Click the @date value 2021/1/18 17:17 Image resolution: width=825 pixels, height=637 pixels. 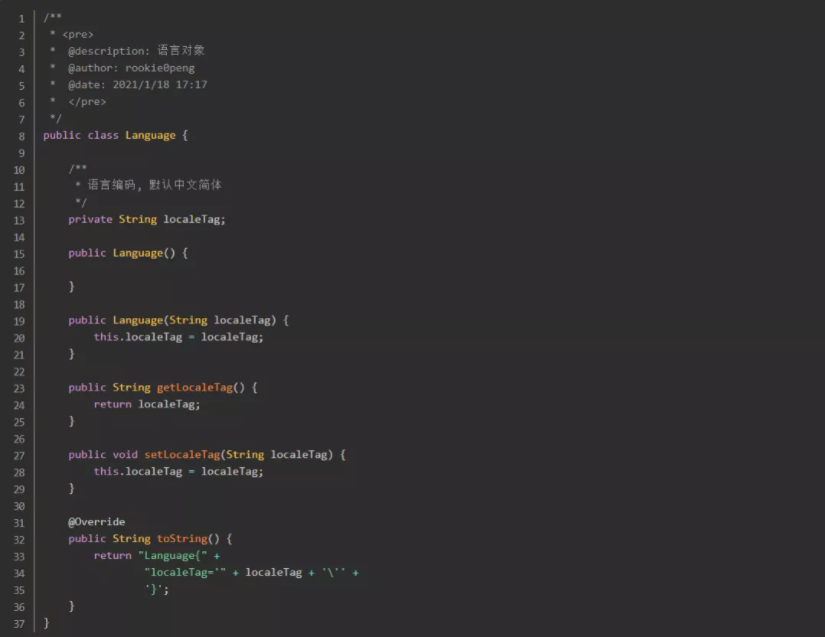160,85
